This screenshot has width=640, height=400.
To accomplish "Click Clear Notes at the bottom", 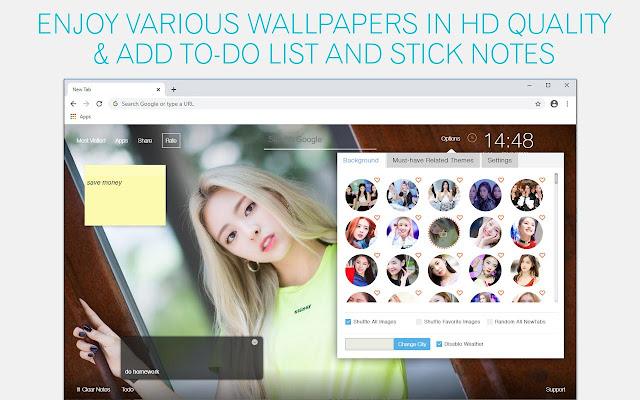I will [93, 389].
